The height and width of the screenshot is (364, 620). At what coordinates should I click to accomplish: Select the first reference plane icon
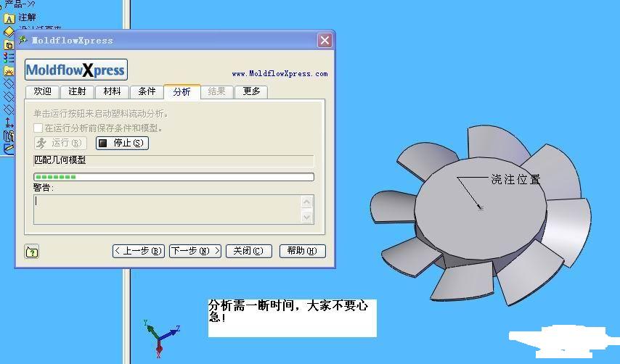point(9,83)
